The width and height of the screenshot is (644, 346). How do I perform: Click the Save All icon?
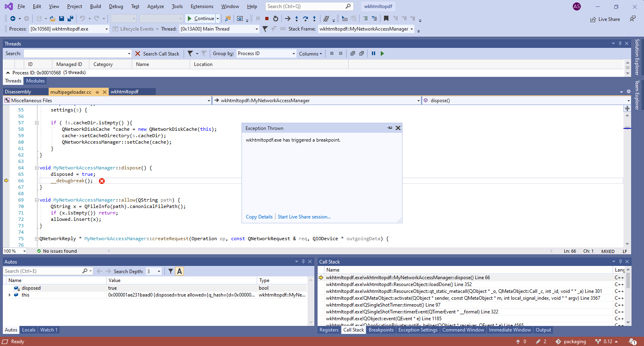tap(70, 19)
